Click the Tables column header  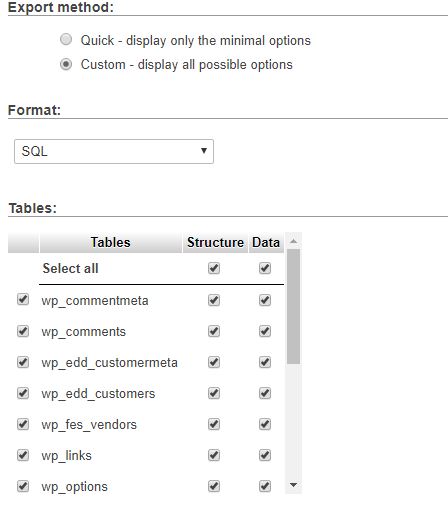[110, 242]
